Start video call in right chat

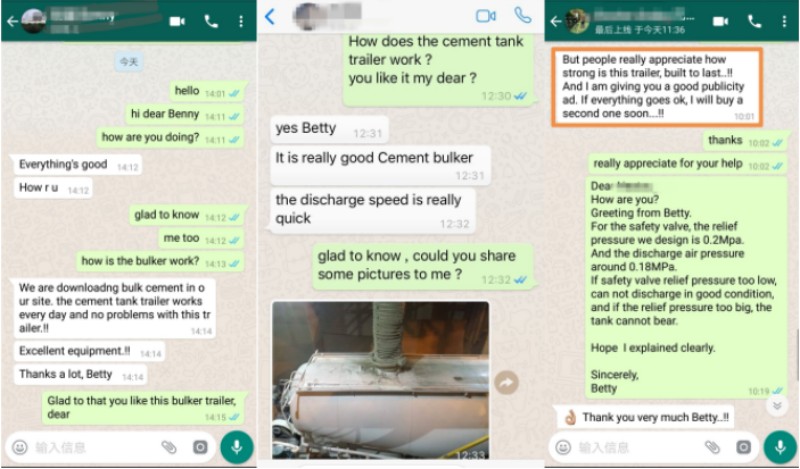pyautogui.click(x=720, y=21)
